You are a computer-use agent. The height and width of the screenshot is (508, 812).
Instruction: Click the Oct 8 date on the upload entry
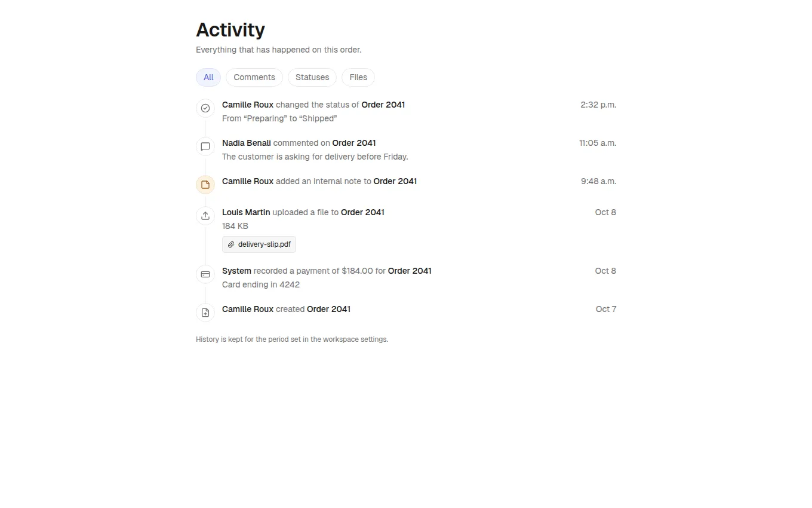tap(605, 212)
